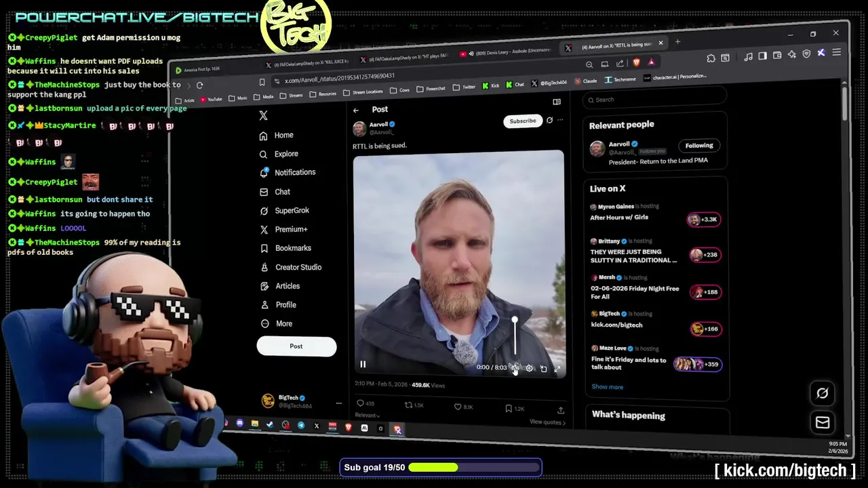Switch to Denis Leary Asshole tab
This screenshot has height=488, width=868.
pos(505,53)
